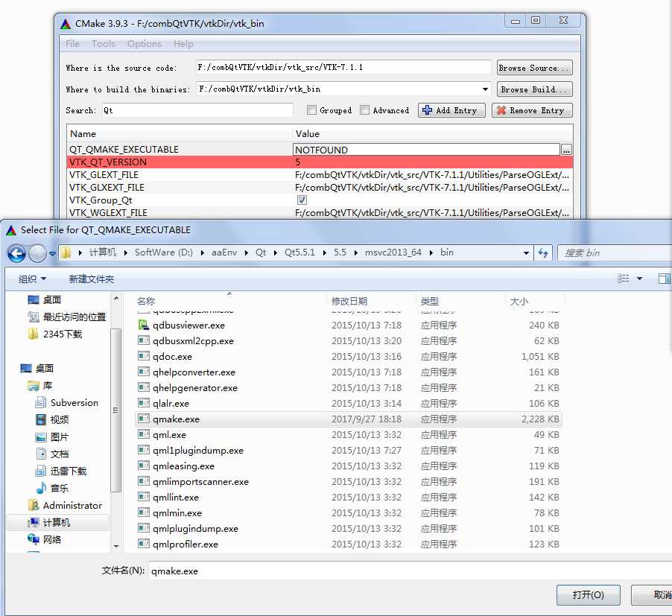Click the sidebar scrollbar up arrow
This screenshot has width=672, height=616.
(x=115, y=297)
